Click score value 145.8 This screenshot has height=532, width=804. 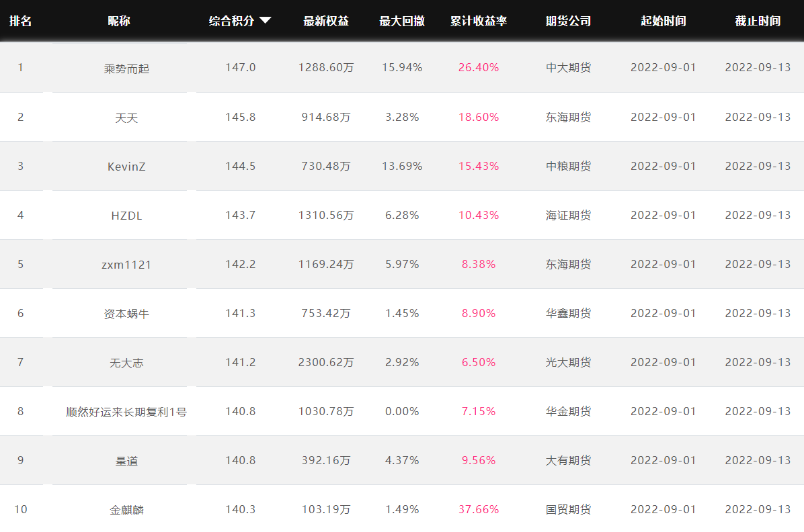tap(241, 118)
